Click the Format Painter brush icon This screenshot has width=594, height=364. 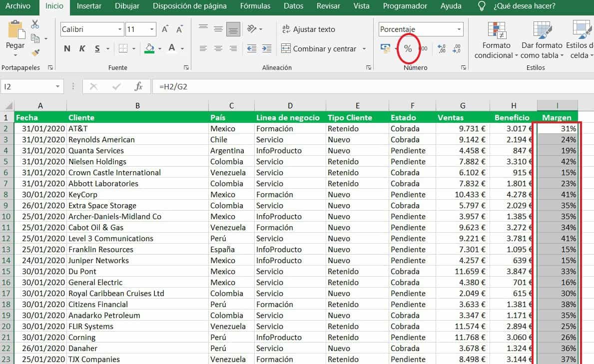pos(35,52)
